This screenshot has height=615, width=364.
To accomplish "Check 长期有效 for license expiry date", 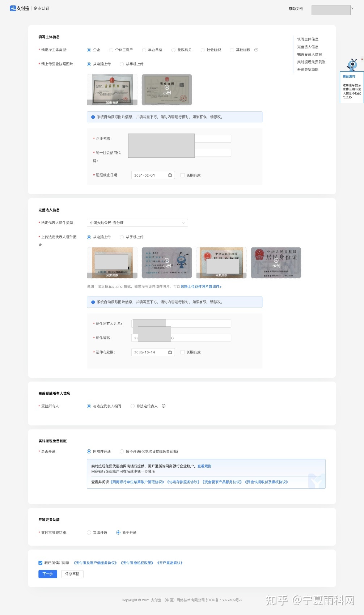I will 183,175.
